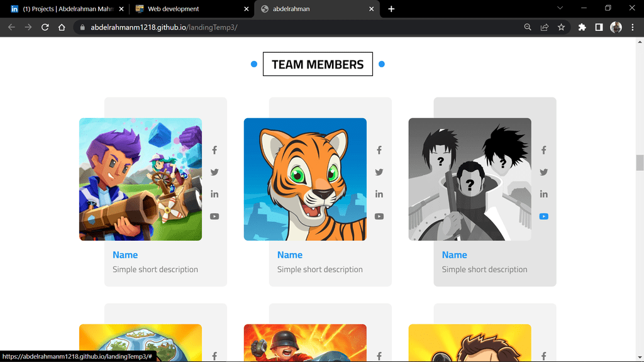Image resolution: width=644 pixels, height=362 pixels.
Task: Open highlighted blue YouTube icon on anime card
Action: [544, 216]
